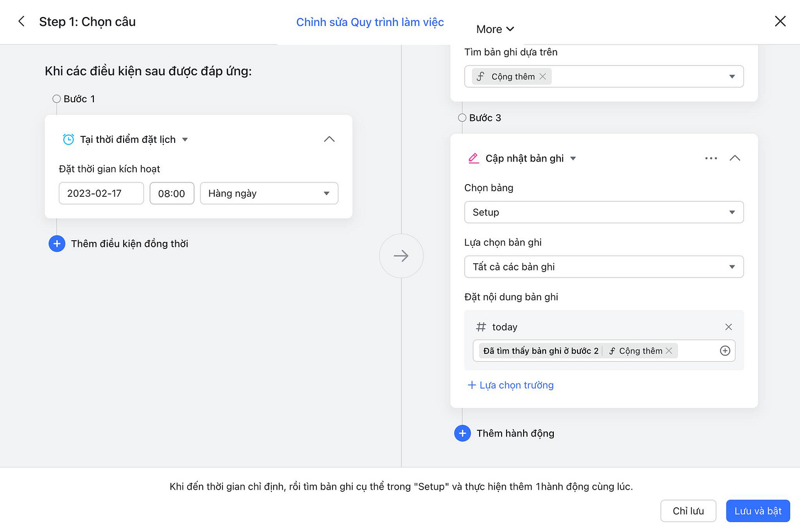This screenshot has width=800, height=532.
Task: Open the 'Tất cả các bản ghi' dropdown
Action: pyautogui.click(x=604, y=267)
